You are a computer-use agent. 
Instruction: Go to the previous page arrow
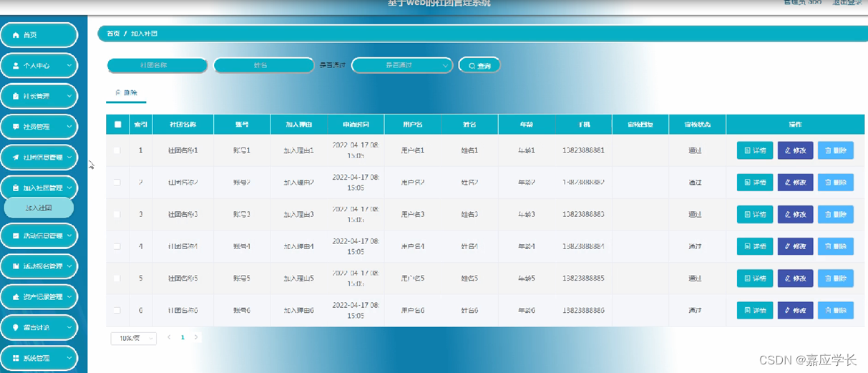click(x=169, y=337)
